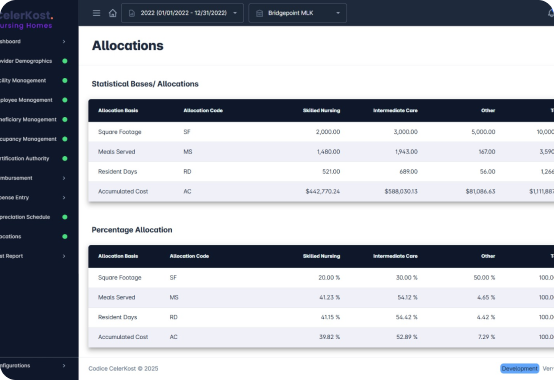Open the 2022 fiscal year dropdown
This screenshot has height=380, width=554.
click(182, 13)
